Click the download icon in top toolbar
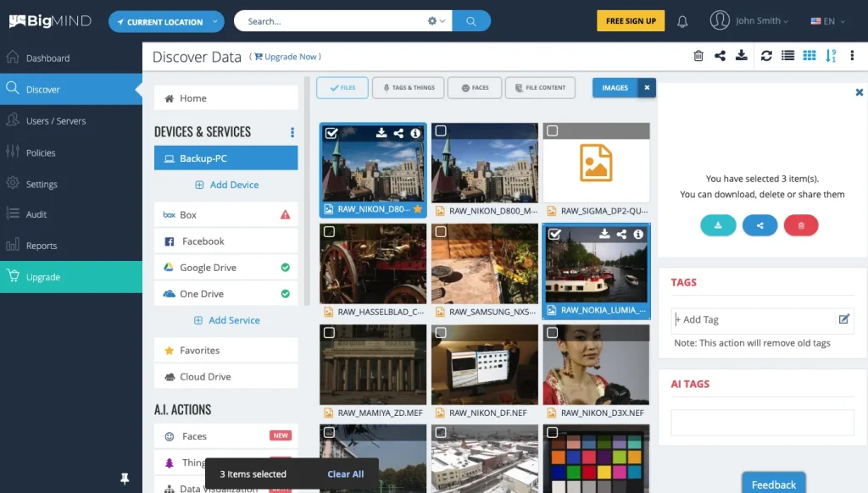 click(741, 55)
